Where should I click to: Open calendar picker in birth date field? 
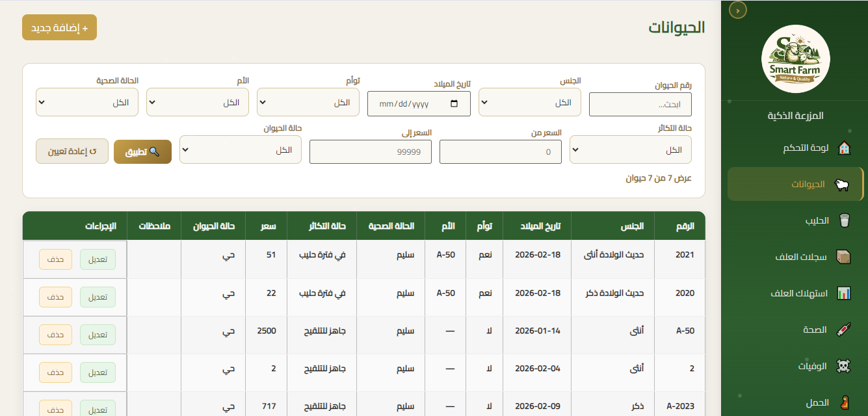454,104
